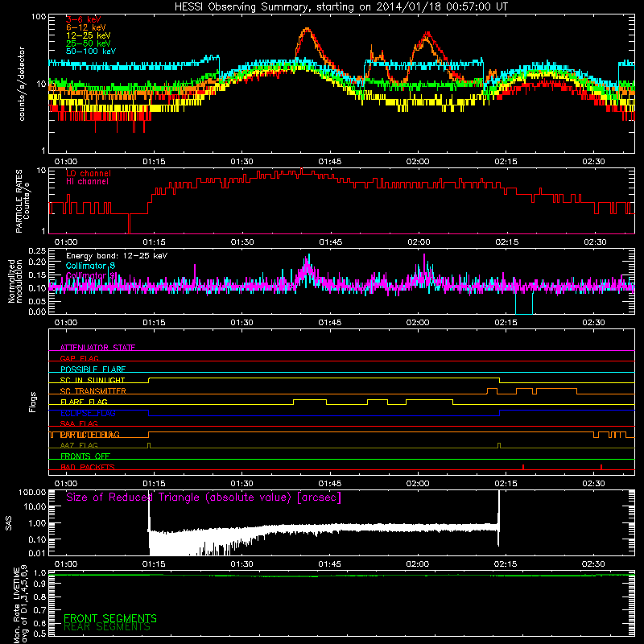The width and height of the screenshot is (644, 644).
Task: Click the vertical Flags axis label
Action: click(32, 402)
